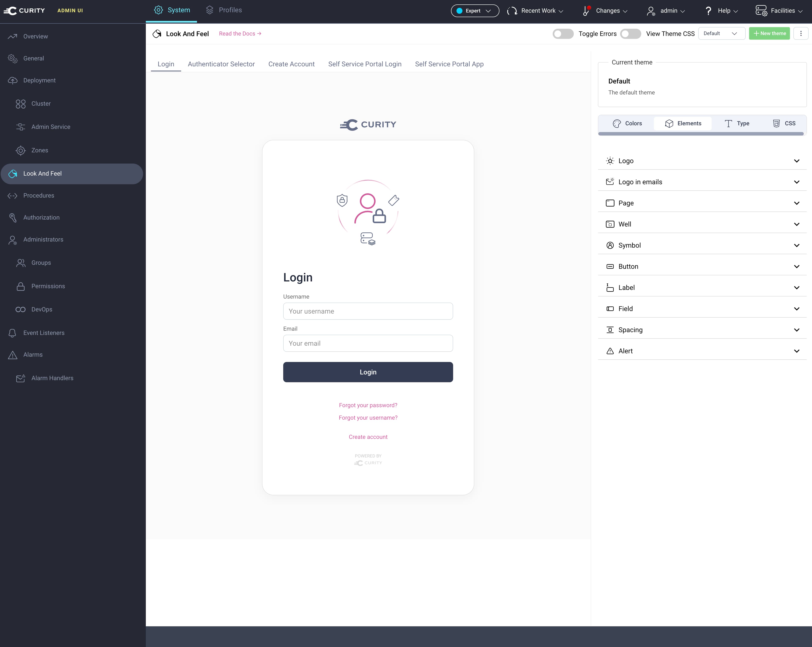812x647 pixels.
Task: Switch to the Authenticator Selector tab
Action: click(221, 64)
